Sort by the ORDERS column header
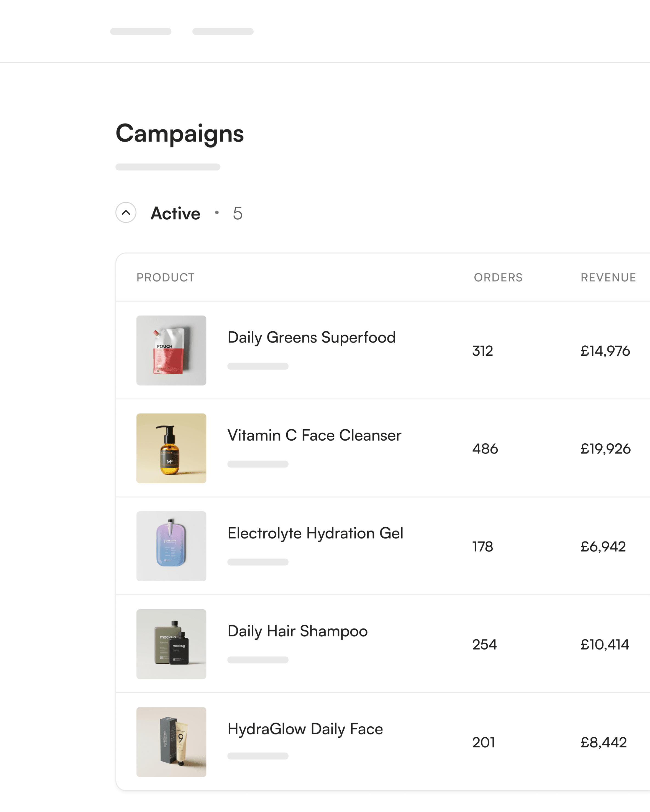 (x=498, y=278)
